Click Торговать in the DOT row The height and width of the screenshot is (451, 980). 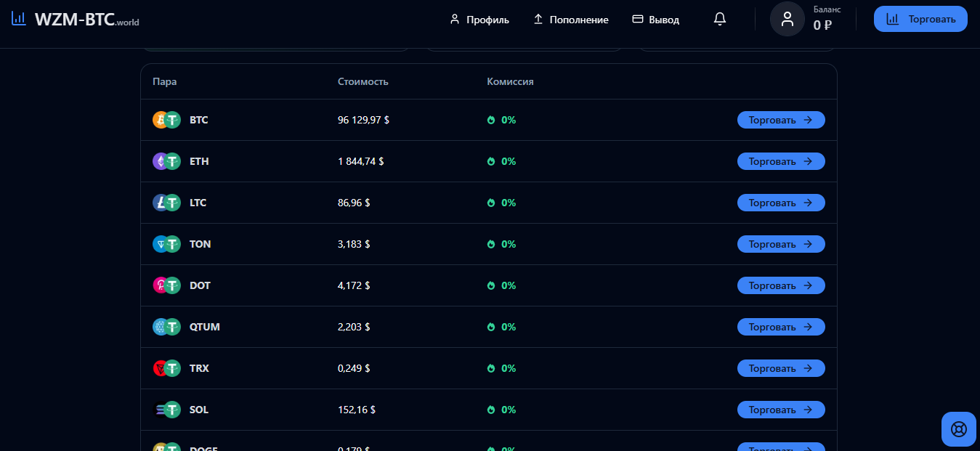781,285
